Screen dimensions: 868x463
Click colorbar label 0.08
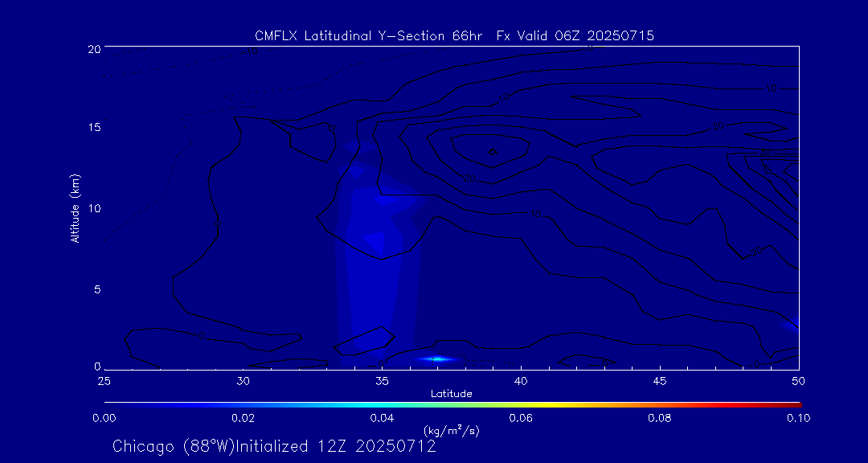tap(660, 418)
